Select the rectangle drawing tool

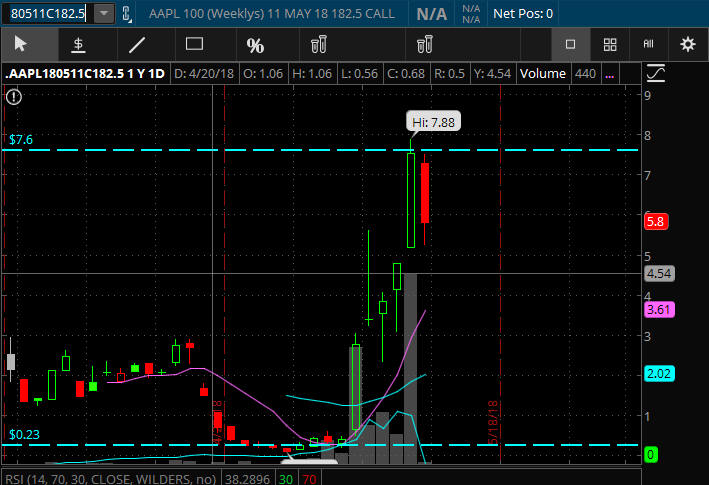[194, 44]
